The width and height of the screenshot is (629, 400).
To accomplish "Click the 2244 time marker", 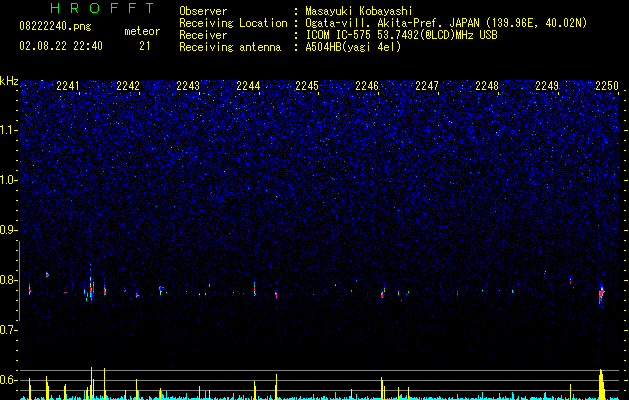I will click(x=248, y=86).
